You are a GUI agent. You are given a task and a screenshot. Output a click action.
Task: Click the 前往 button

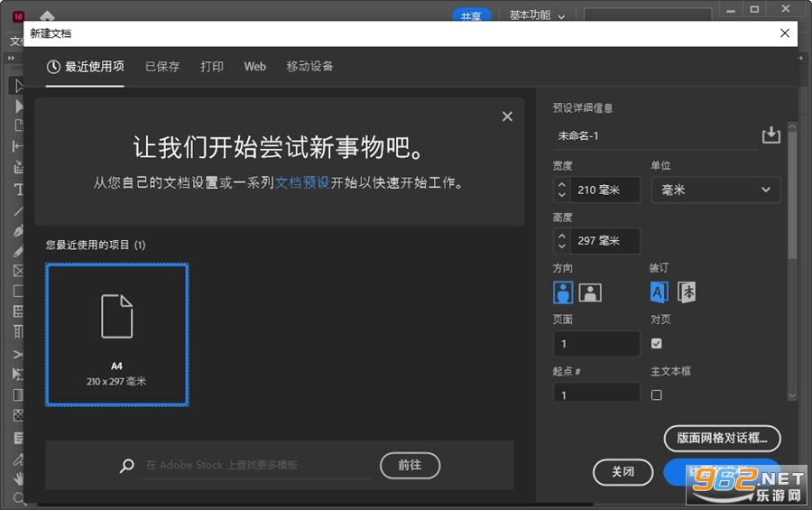pyautogui.click(x=410, y=466)
